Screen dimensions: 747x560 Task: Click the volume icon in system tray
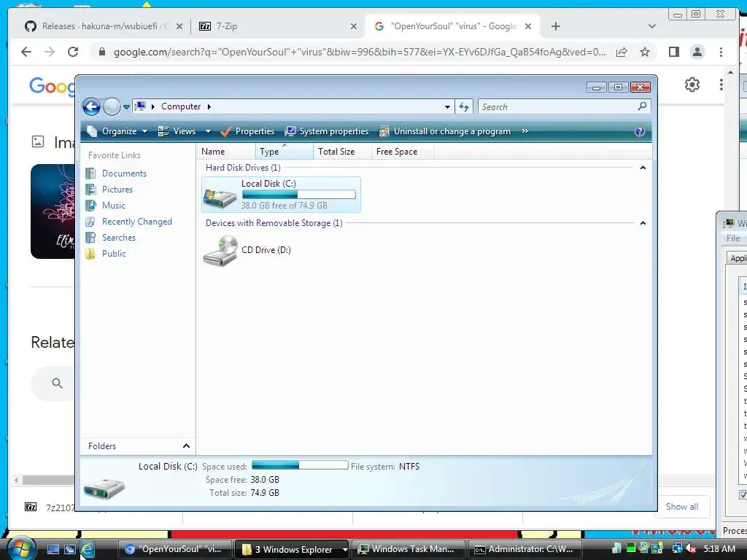(692, 549)
